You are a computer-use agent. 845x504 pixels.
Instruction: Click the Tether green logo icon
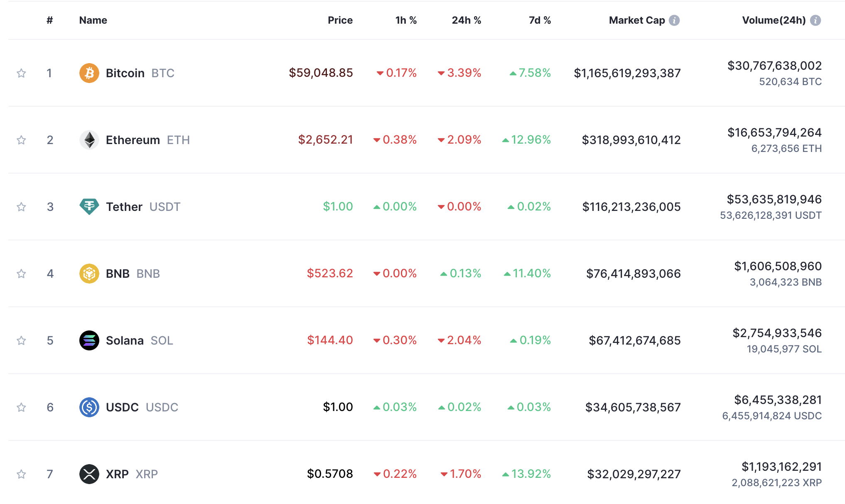(89, 207)
